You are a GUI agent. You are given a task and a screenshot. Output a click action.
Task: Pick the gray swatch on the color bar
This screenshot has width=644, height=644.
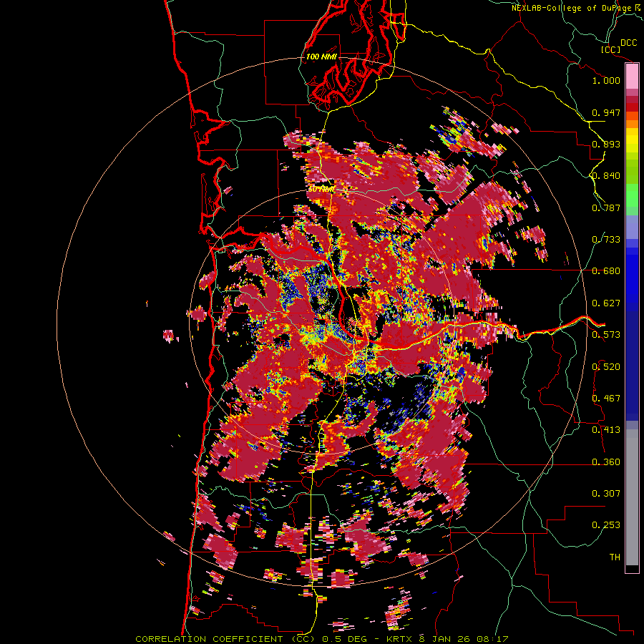click(x=632, y=497)
